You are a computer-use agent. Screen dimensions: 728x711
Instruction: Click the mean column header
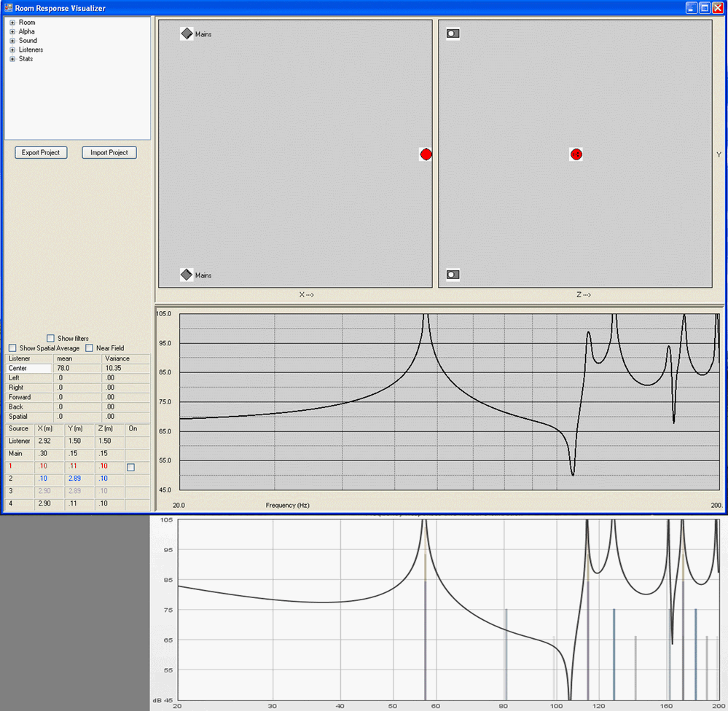(x=65, y=358)
